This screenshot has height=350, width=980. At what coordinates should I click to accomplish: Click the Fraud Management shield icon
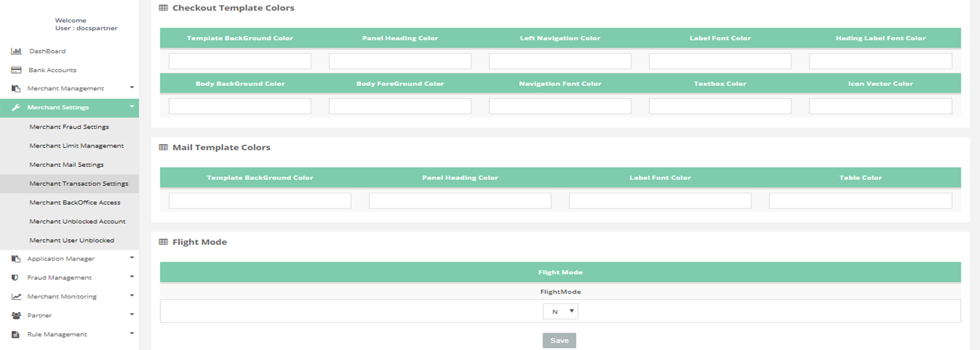click(15, 277)
